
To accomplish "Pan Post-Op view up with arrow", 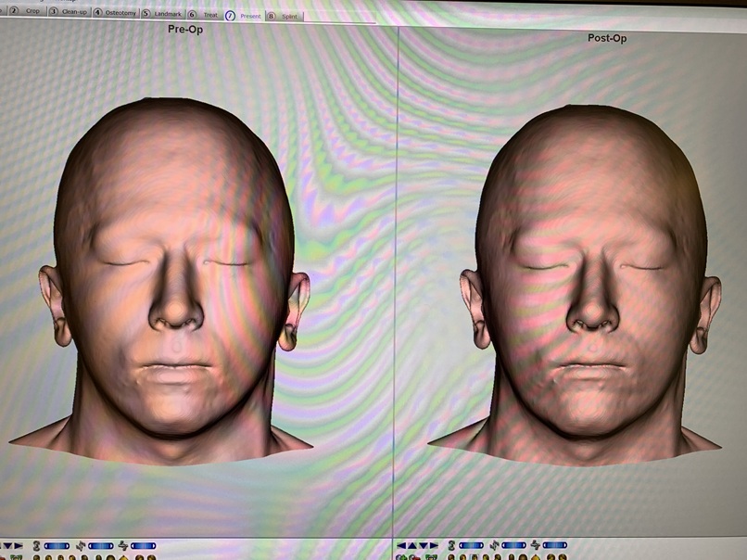I will (412, 545).
